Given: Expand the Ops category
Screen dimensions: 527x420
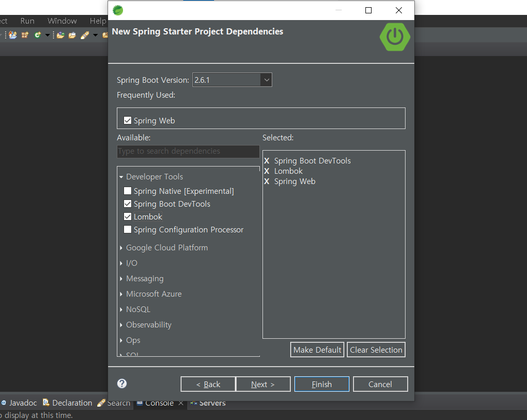Looking at the screenshot, I should point(121,340).
